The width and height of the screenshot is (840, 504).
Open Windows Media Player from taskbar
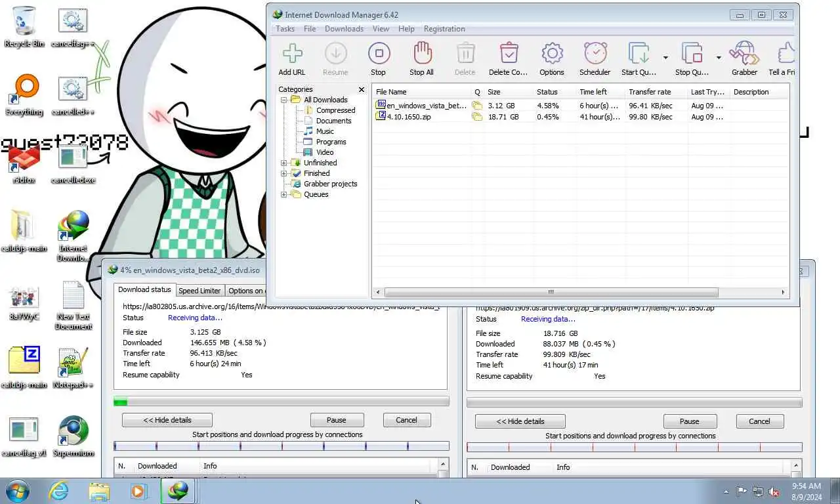[x=138, y=490]
